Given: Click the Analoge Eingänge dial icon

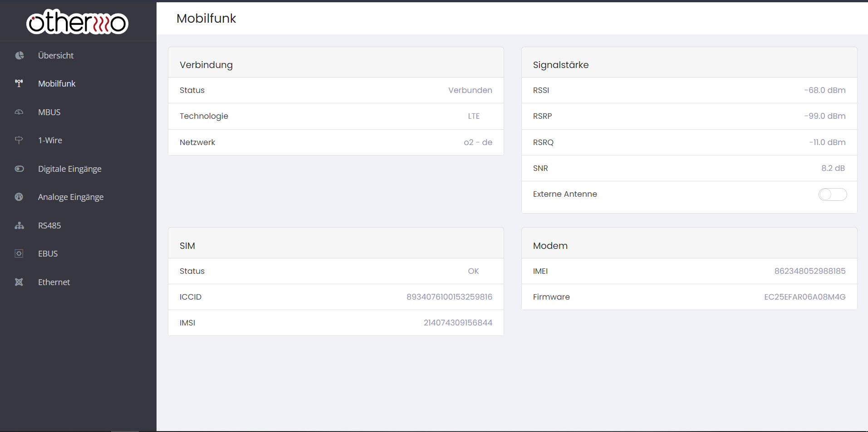Looking at the screenshot, I should click(19, 197).
